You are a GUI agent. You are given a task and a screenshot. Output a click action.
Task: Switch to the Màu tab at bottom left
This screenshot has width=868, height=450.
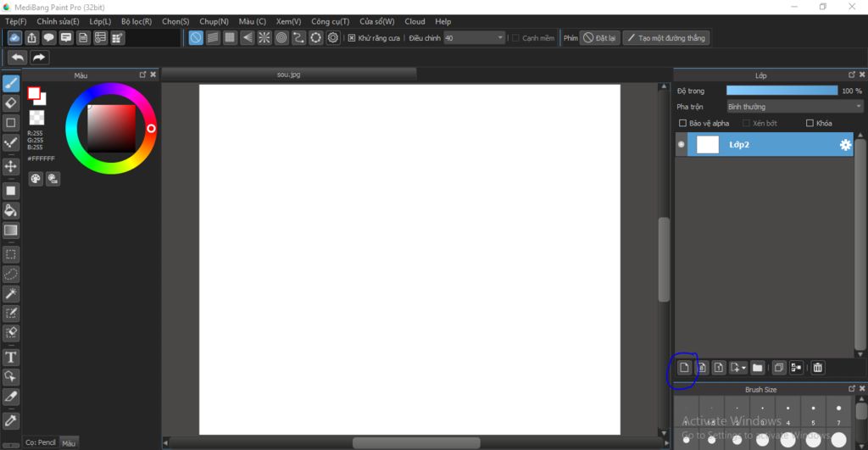click(x=69, y=443)
